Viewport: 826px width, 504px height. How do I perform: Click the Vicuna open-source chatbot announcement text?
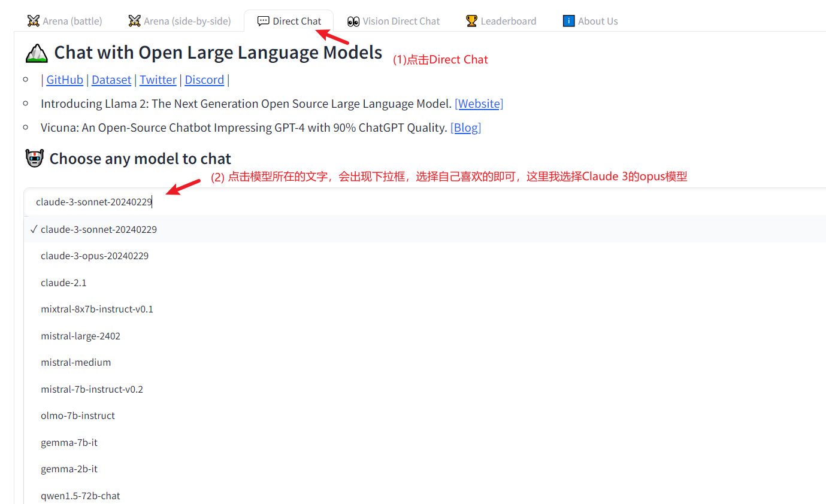click(x=244, y=127)
